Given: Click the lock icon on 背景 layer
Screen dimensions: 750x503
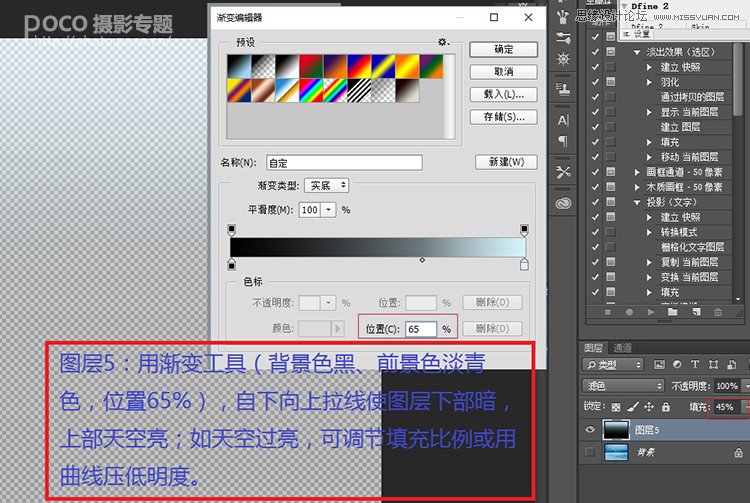Looking at the screenshot, I should pyautogui.click(x=739, y=452).
